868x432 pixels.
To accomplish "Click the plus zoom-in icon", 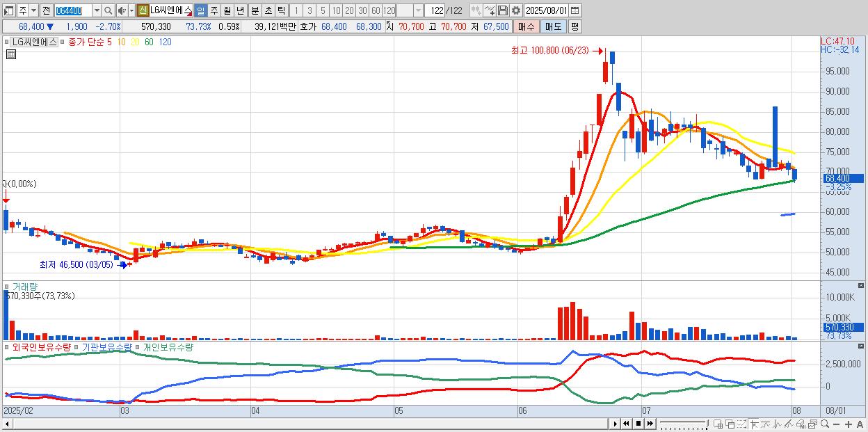I will tap(849, 424).
